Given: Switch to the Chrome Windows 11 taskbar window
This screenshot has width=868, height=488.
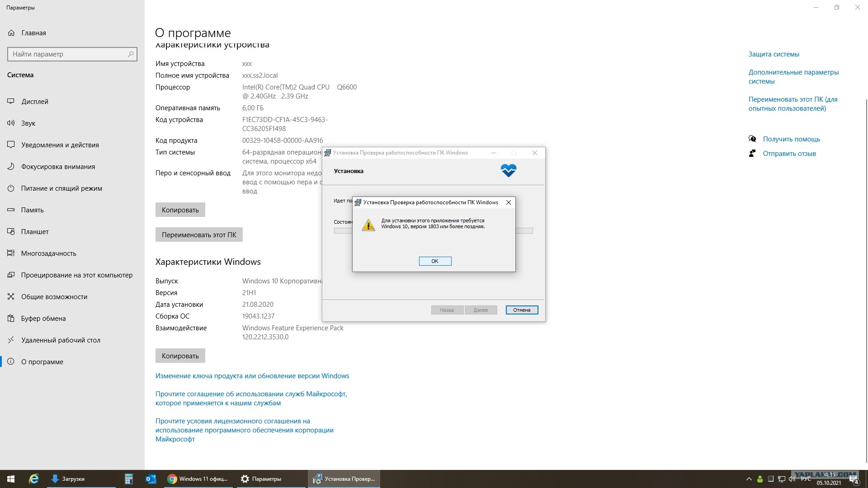Looking at the screenshot, I should click(x=198, y=479).
